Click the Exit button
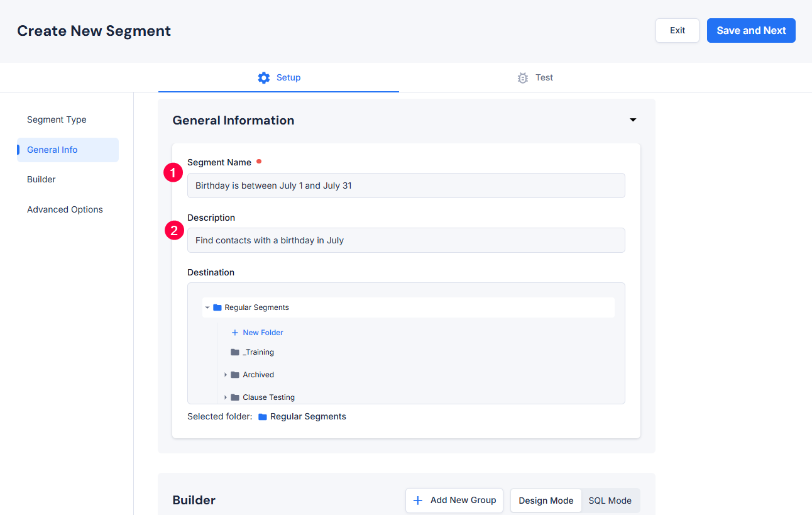The height and width of the screenshot is (515, 812). (x=678, y=30)
